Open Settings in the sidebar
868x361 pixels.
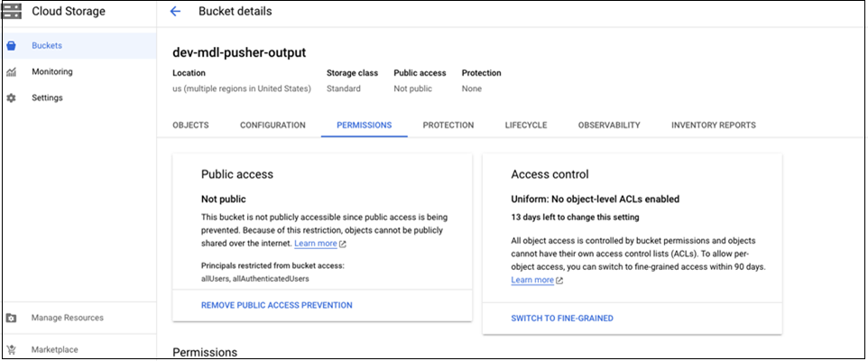coord(79,98)
